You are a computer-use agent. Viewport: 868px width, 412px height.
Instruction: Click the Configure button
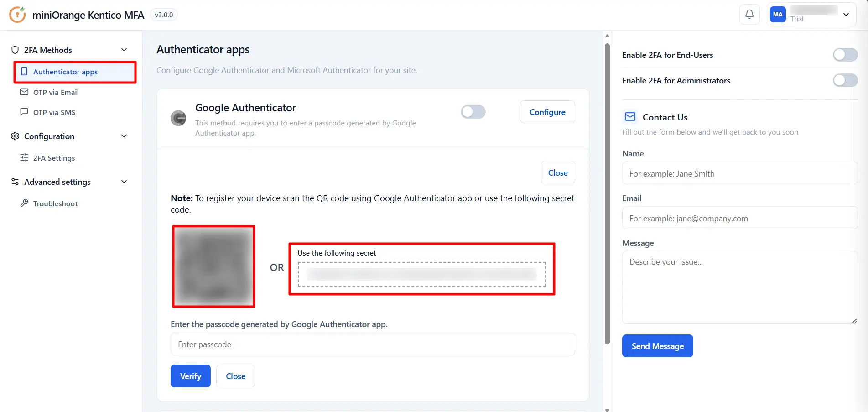click(x=547, y=112)
